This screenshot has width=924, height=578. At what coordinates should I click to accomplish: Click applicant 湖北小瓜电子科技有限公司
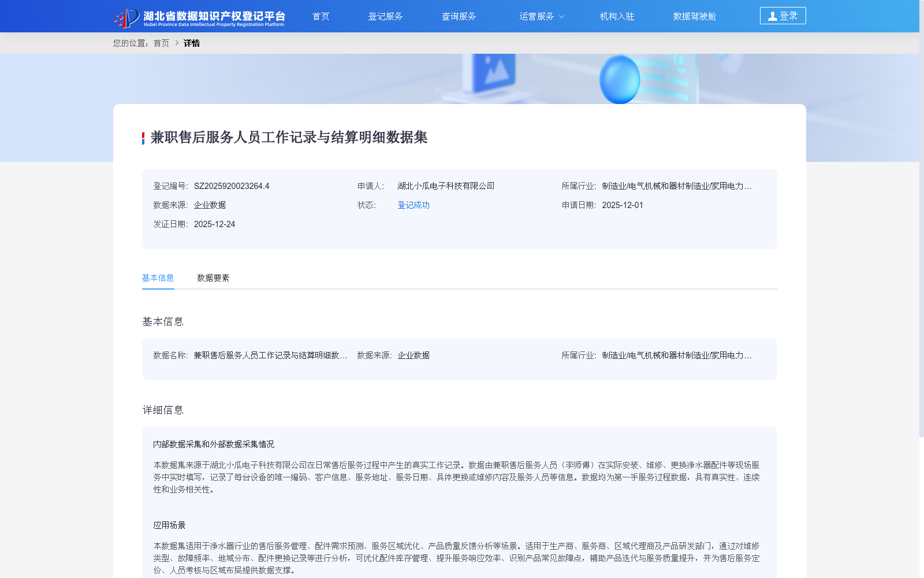pos(446,186)
